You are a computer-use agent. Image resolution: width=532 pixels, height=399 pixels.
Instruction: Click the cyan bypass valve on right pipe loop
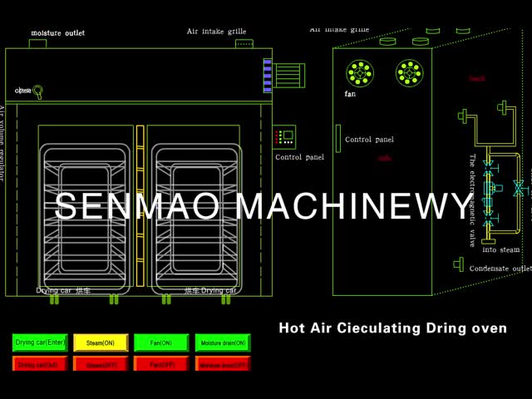[x=519, y=188]
